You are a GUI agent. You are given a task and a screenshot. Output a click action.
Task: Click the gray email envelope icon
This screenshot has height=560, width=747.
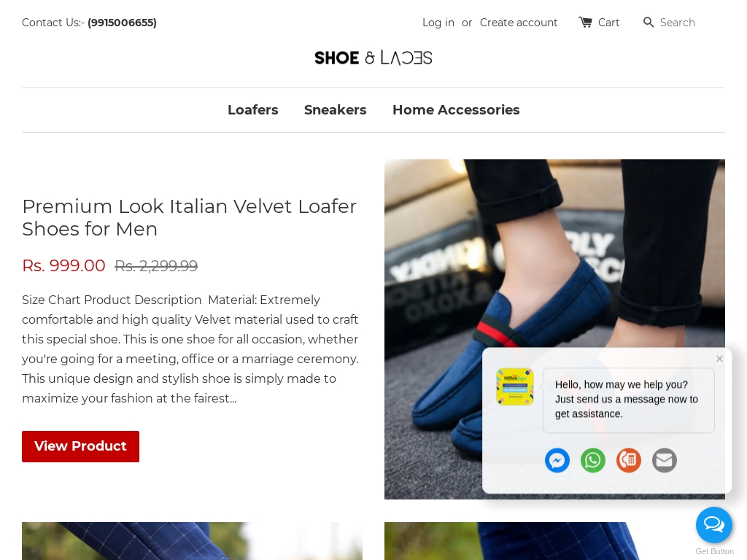(664, 461)
